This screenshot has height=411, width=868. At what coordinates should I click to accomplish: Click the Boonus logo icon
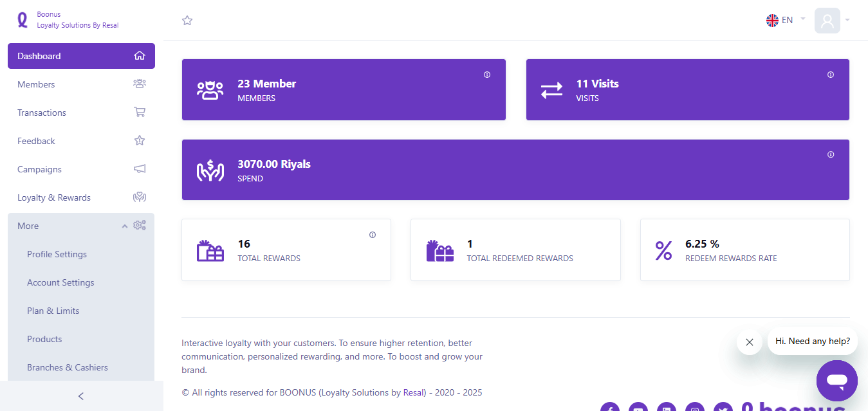[23, 20]
